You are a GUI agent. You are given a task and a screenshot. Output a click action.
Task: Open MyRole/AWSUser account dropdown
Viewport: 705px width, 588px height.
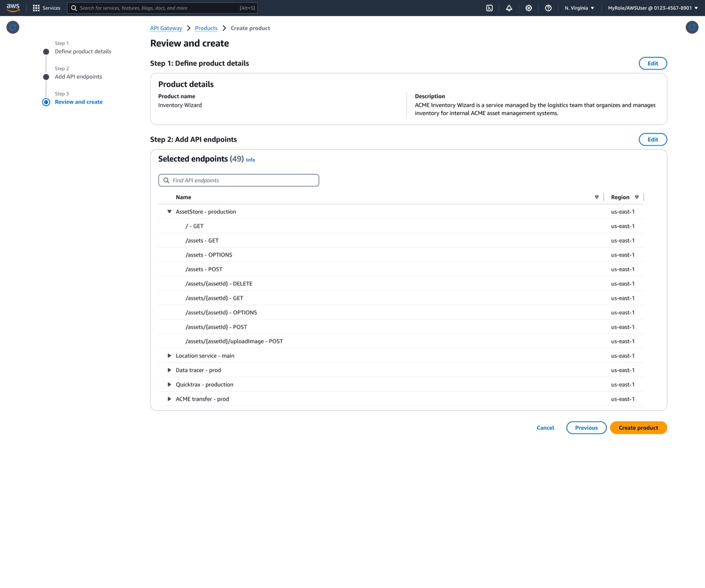pos(653,8)
